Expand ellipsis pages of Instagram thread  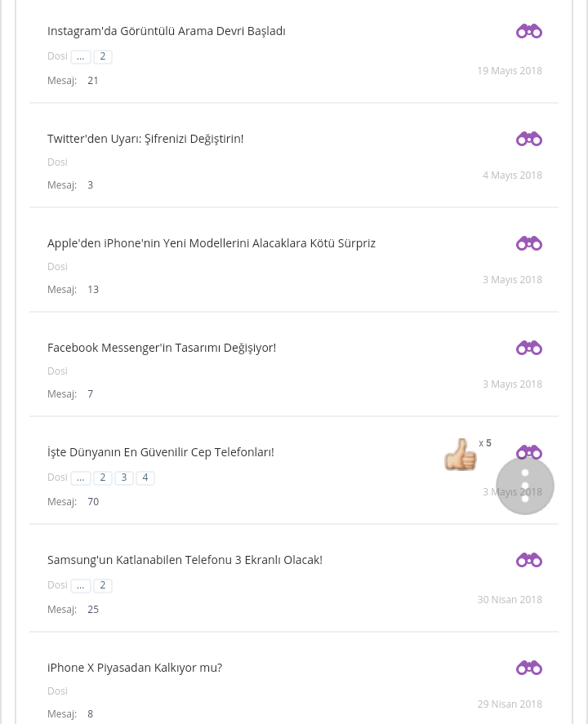80,57
